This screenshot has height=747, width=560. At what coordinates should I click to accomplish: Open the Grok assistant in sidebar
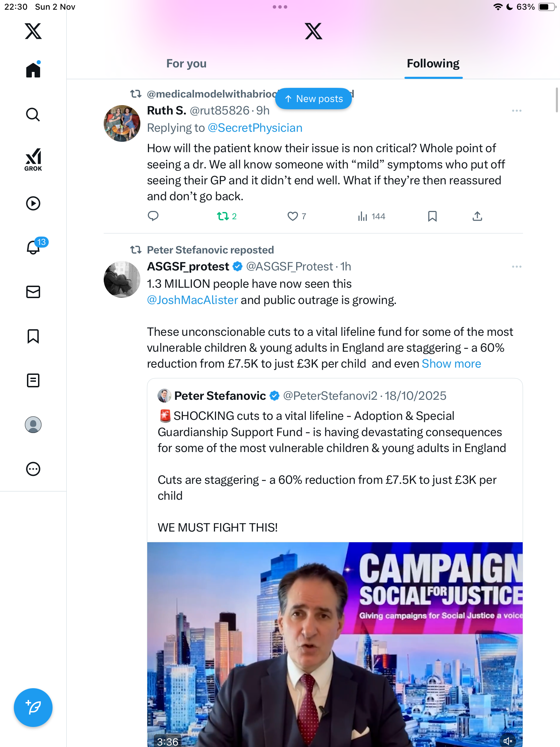tap(33, 159)
